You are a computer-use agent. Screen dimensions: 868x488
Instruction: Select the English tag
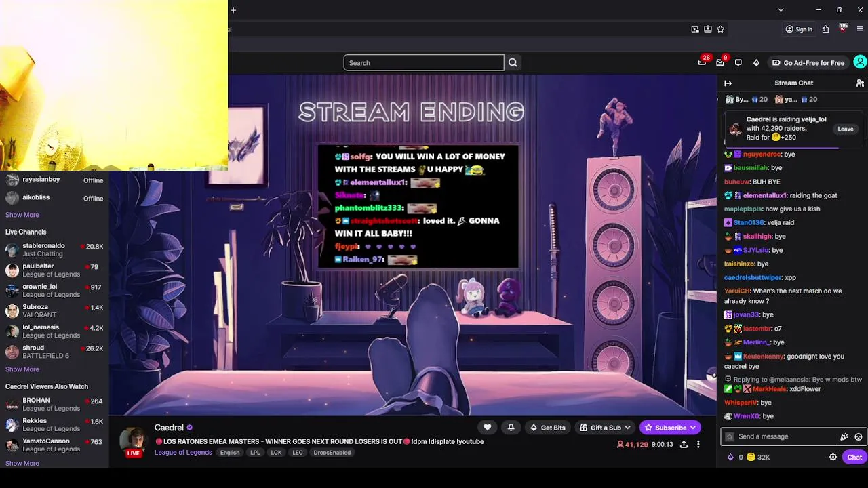pyautogui.click(x=230, y=453)
